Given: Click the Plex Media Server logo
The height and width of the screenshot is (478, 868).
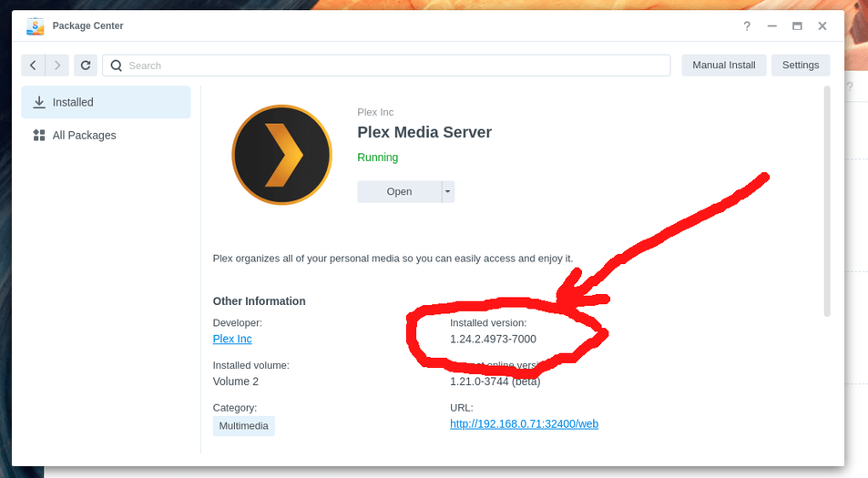Looking at the screenshot, I should [281, 155].
